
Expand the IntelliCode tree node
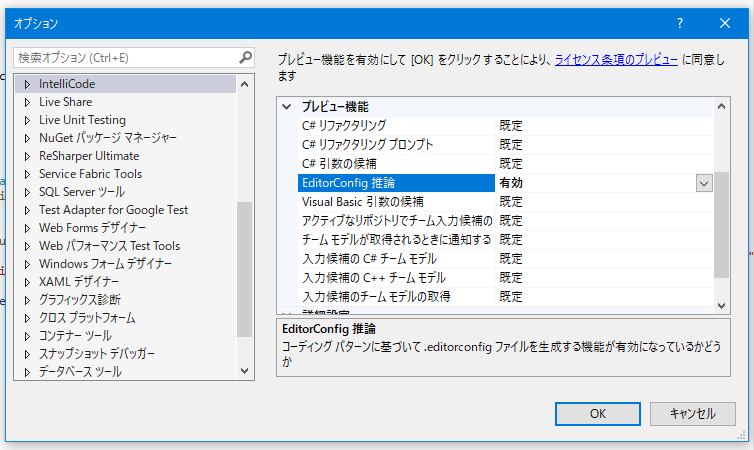27,85
